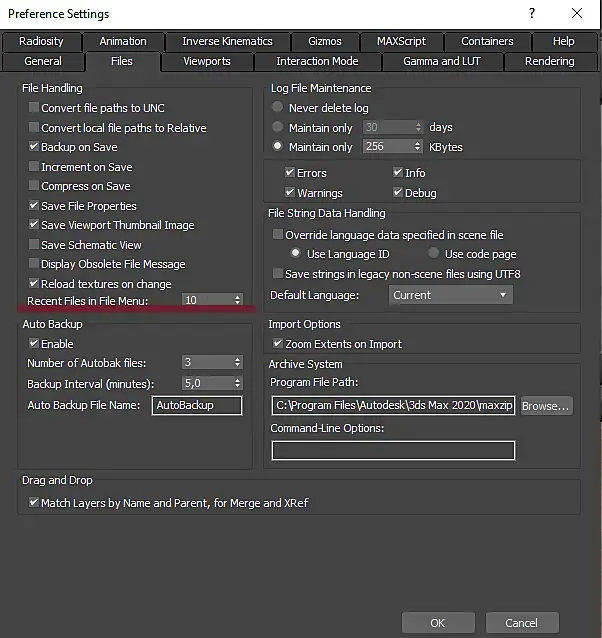This screenshot has height=638, width=602.
Task: Click the question mark help icon
Action: 532,13
